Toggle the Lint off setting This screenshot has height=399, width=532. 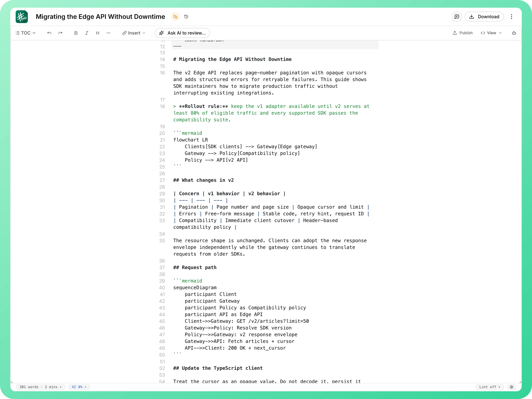(490, 387)
